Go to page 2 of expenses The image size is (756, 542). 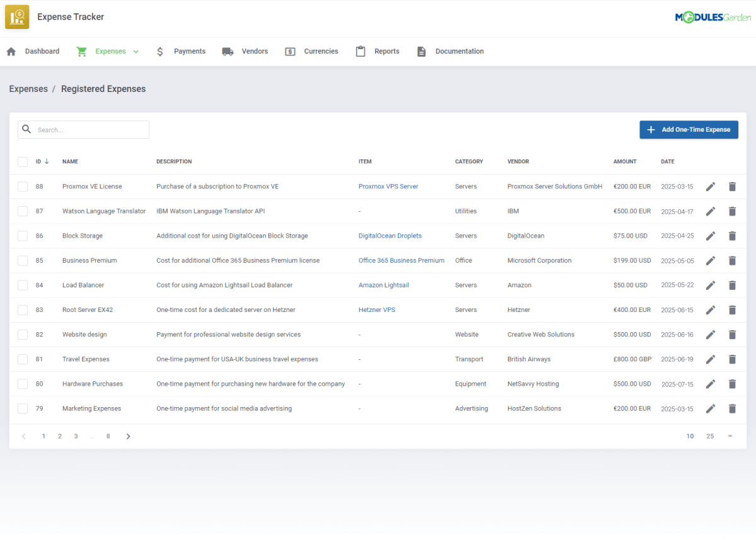tap(60, 436)
